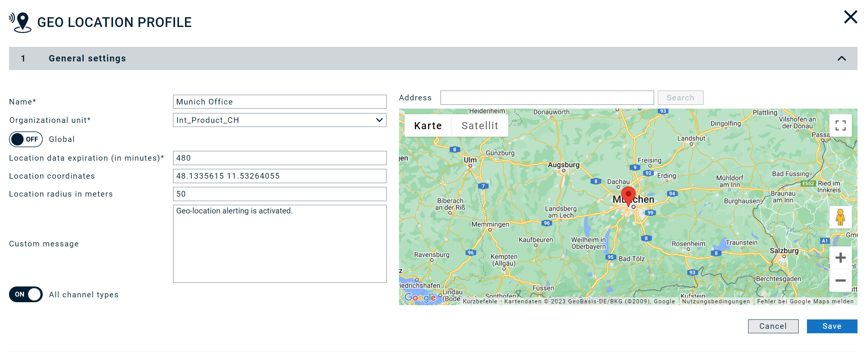Screen dimensions: 868x352
Task: Switch to the Karte map tab
Action: coord(428,125)
